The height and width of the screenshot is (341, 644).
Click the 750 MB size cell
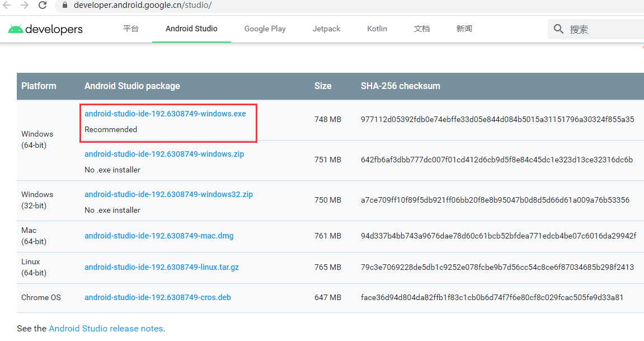pyautogui.click(x=328, y=200)
